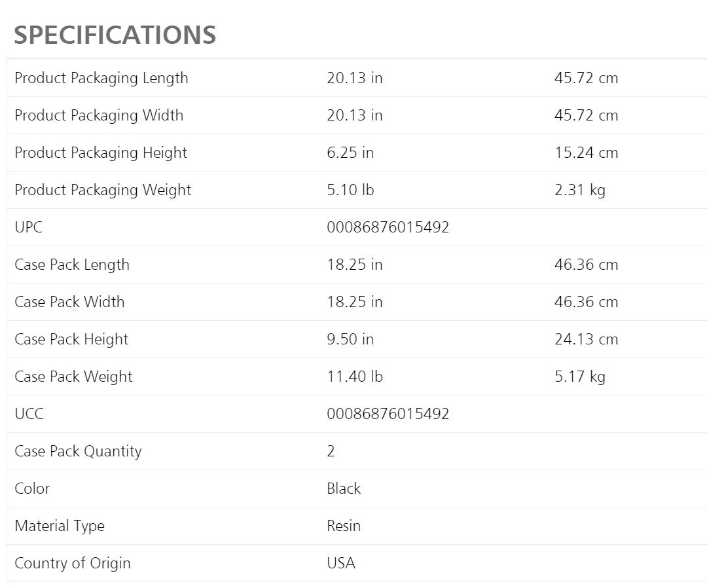Click the Product Packaging Weight label
Screen dimensions: 707x588
(x=103, y=190)
